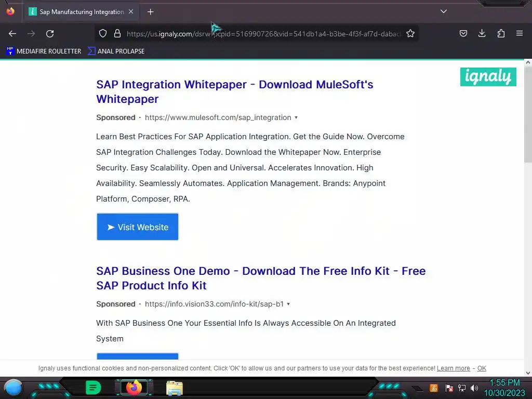The height and width of the screenshot is (399, 532).
Task: Open the Start orb menu
Action: [14, 388]
